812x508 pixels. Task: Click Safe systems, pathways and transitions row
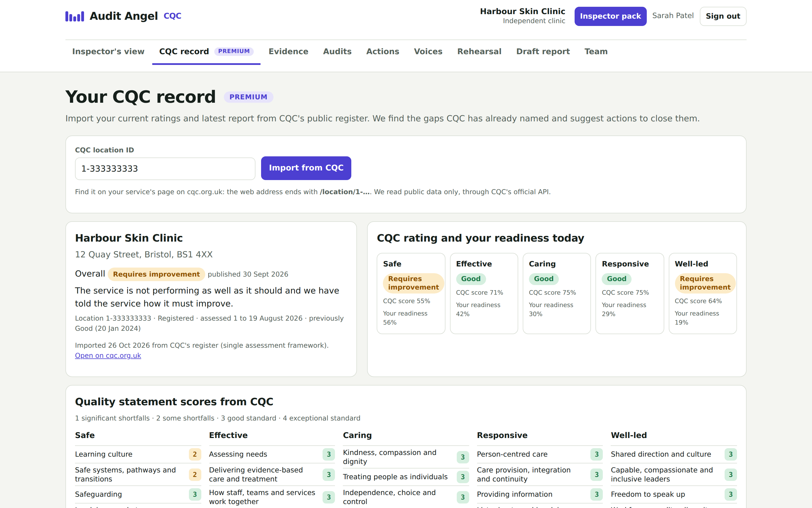138,474
